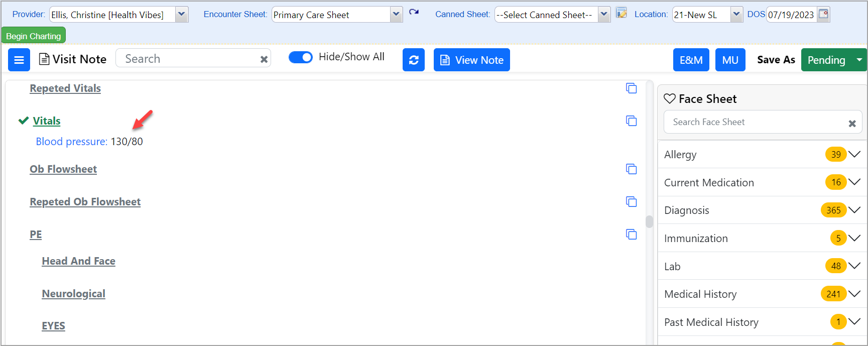Open the Head And Face link

[x=79, y=261]
